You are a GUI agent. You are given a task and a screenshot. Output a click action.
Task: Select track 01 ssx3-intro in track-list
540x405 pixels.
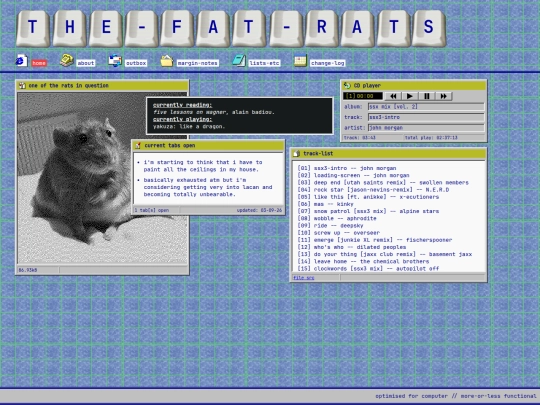point(346,168)
